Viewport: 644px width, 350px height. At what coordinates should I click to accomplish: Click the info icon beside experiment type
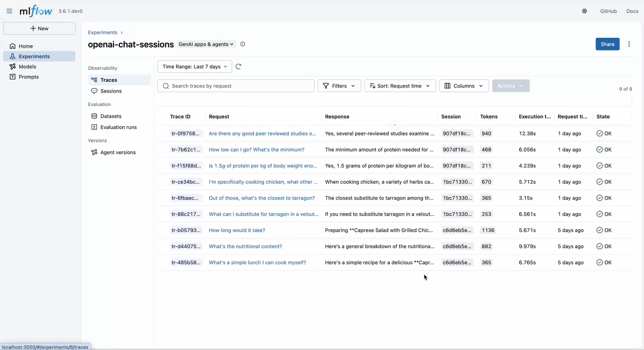tap(243, 44)
